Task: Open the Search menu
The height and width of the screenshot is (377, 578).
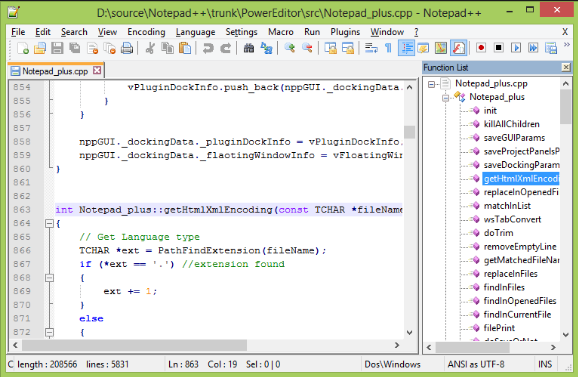Action: 74,32
